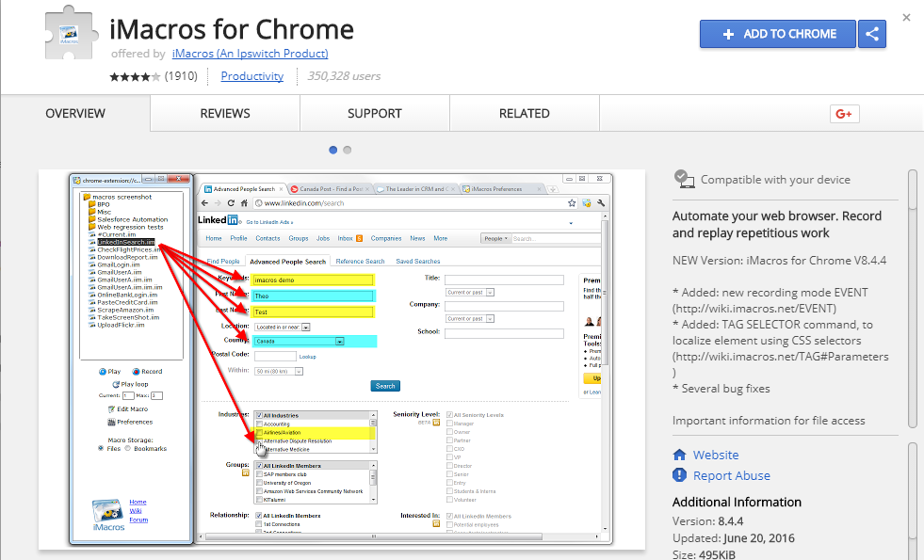Click the blue Search button in the LinkedIn form

point(385,386)
